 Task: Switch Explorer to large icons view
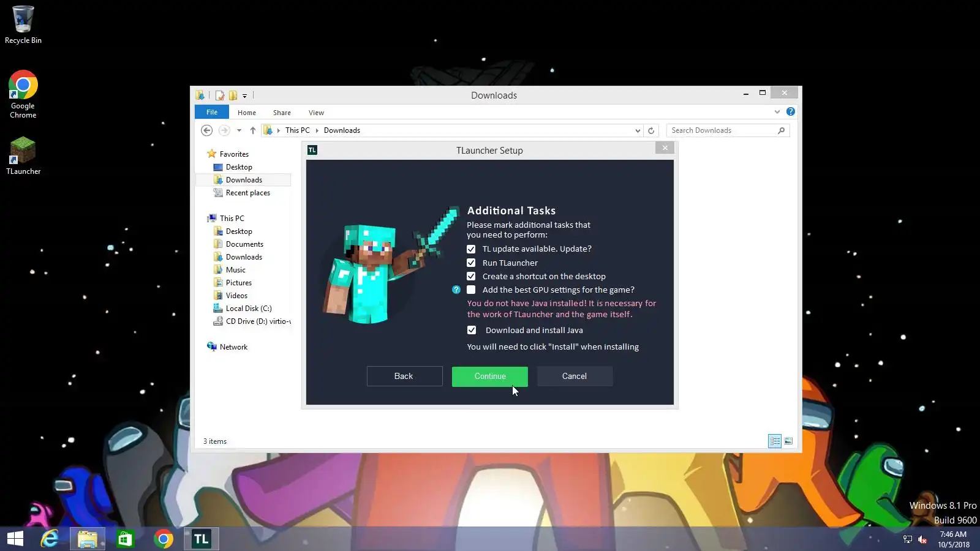788,441
